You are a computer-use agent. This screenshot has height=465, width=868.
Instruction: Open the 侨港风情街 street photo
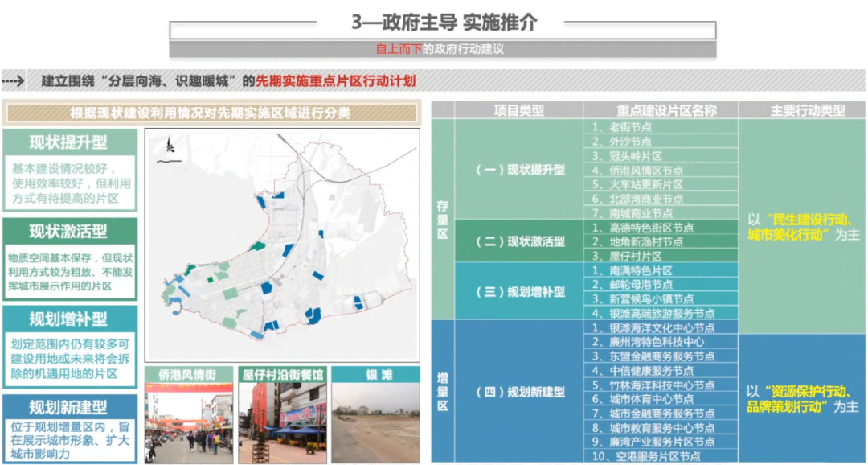[x=189, y=422]
